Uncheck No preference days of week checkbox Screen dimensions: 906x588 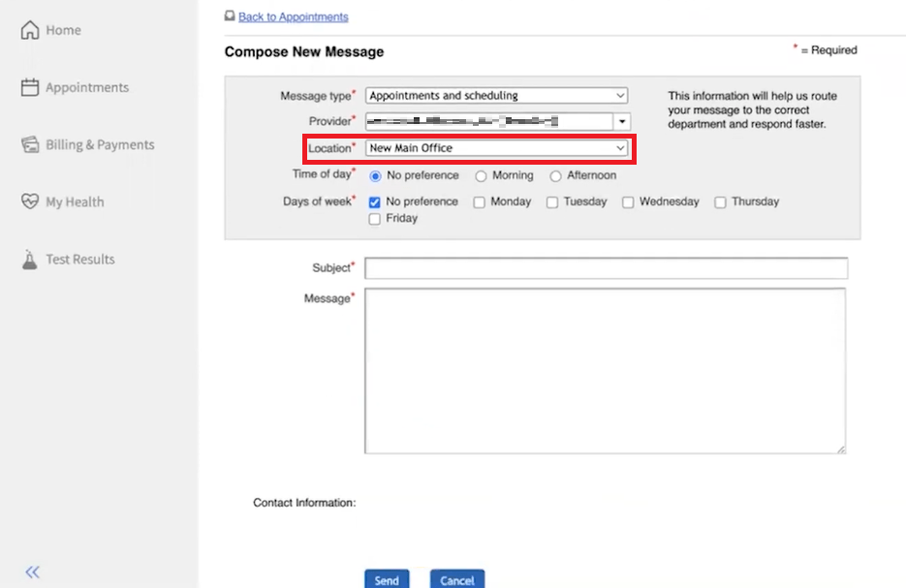click(x=374, y=202)
